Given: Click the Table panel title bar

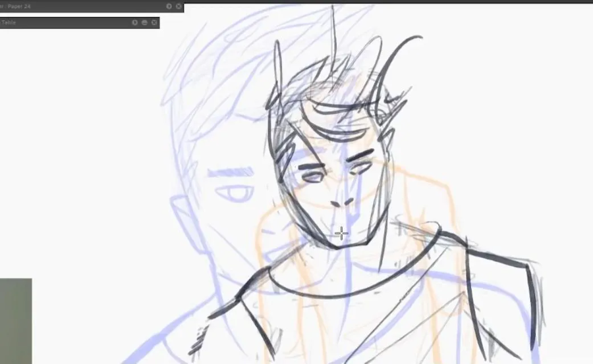Looking at the screenshot, I should point(80,22).
